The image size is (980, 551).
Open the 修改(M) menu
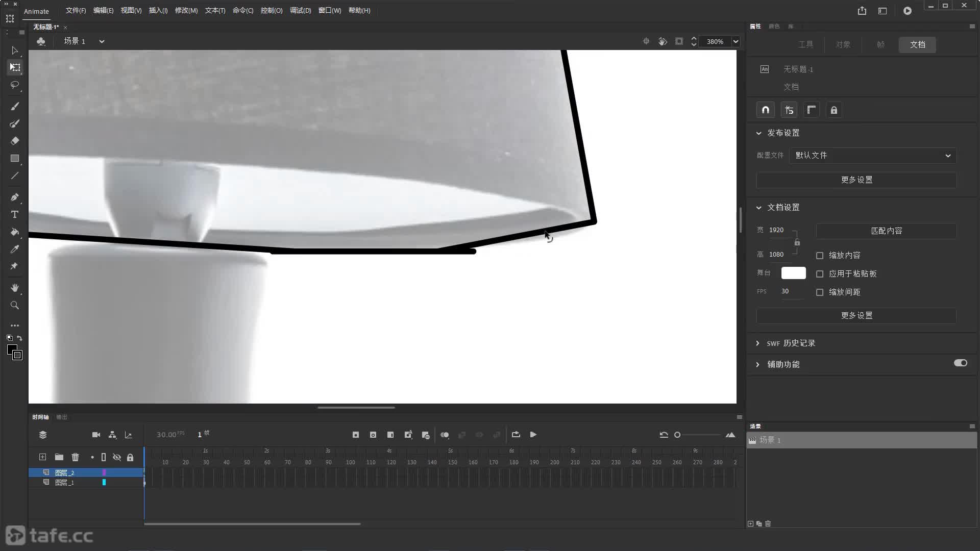[186, 11]
